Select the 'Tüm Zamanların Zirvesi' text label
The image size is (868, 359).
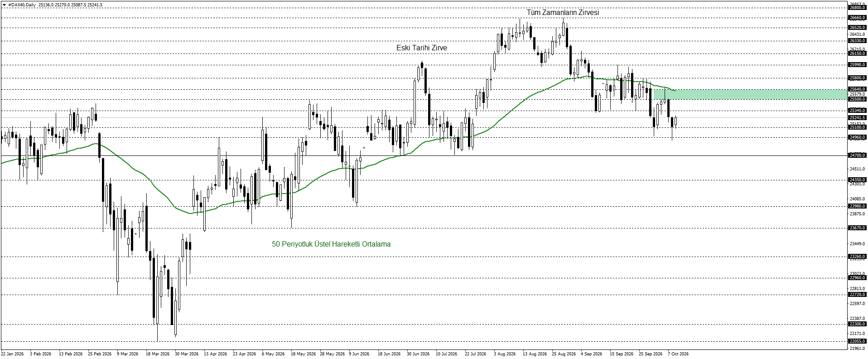click(563, 13)
